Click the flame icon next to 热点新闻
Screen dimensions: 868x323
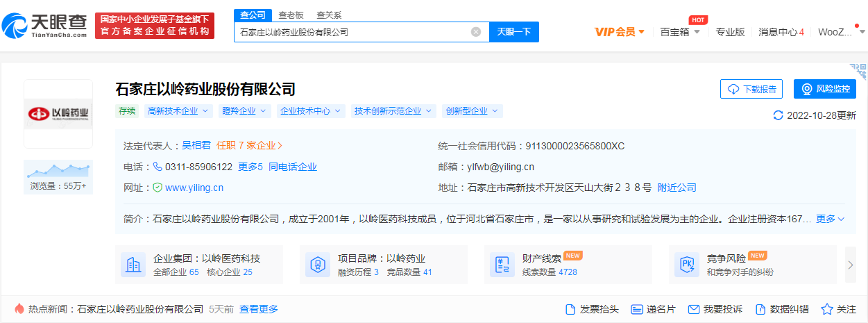tap(19, 309)
